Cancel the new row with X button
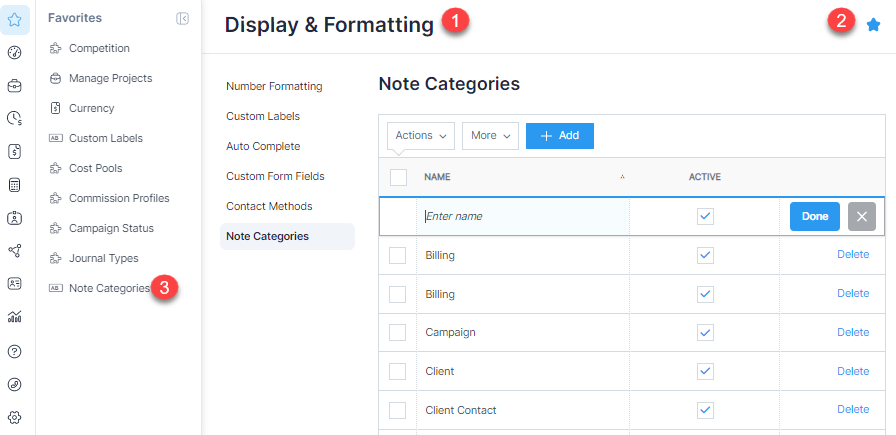This screenshot has width=896, height=435. click(x=862, y=217)
